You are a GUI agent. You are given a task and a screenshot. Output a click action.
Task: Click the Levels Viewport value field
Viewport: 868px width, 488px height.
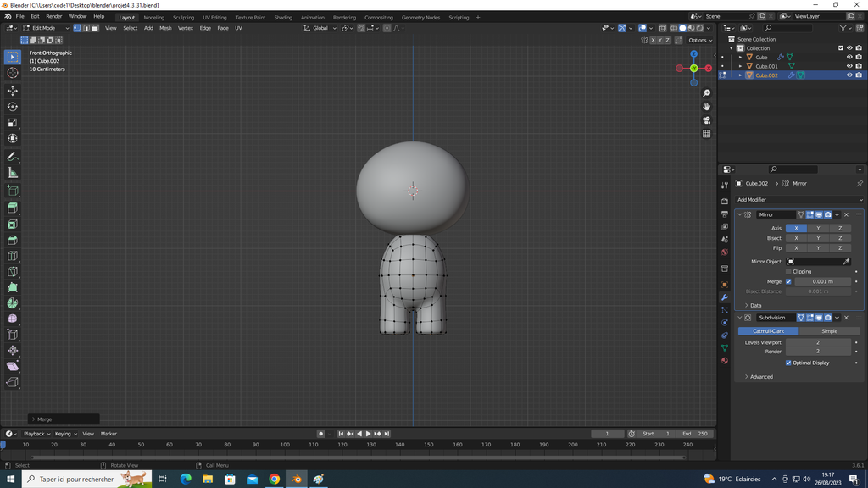tap(818, 342)
